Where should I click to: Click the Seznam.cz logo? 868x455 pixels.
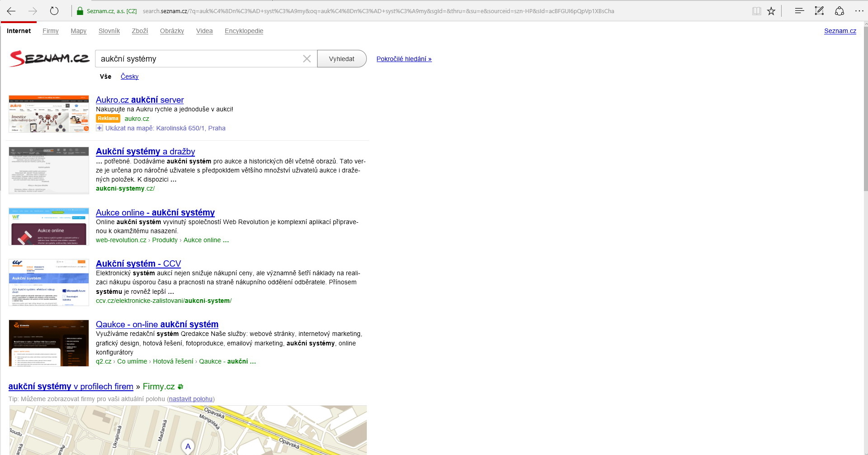tap(50, 58)
